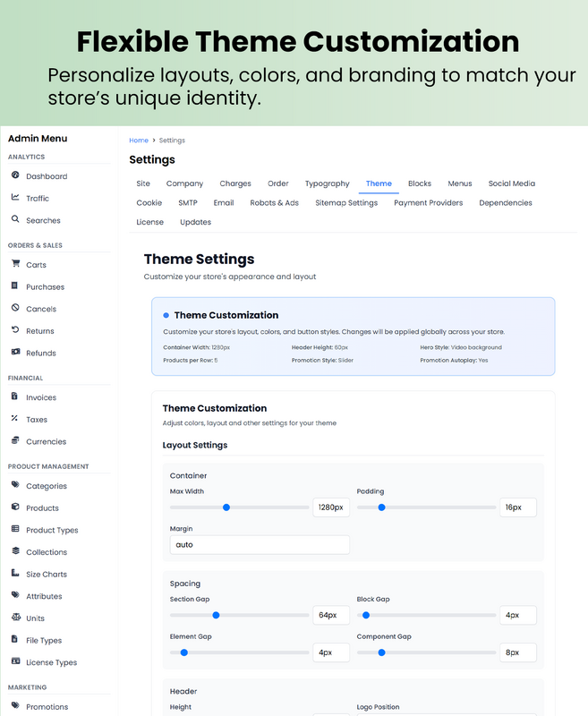588x716 pixels.
Task: Click the Max Width slider handle
Action: pyautogui.click(x=226, y=507)
